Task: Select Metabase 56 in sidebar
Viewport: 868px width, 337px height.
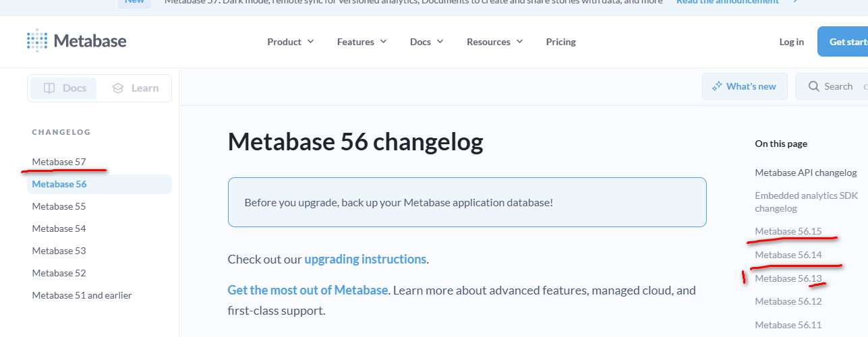Action: (x=99, y=184)
